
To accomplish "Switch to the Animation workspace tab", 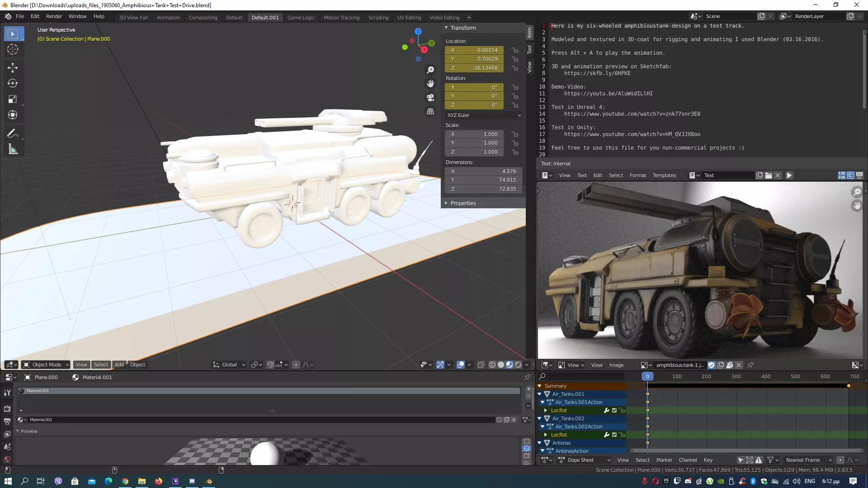I will (x=168, y=18).
